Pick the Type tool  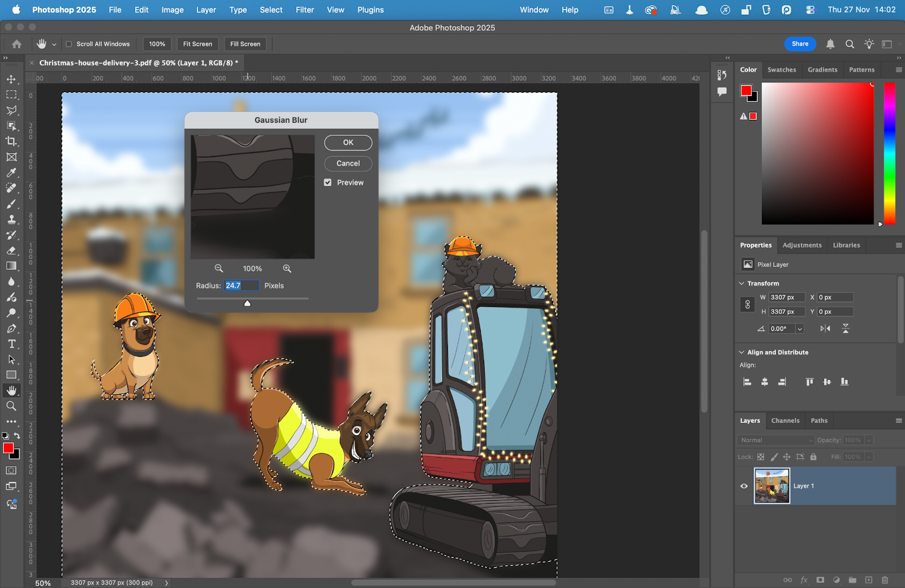[x=12, y=343]
